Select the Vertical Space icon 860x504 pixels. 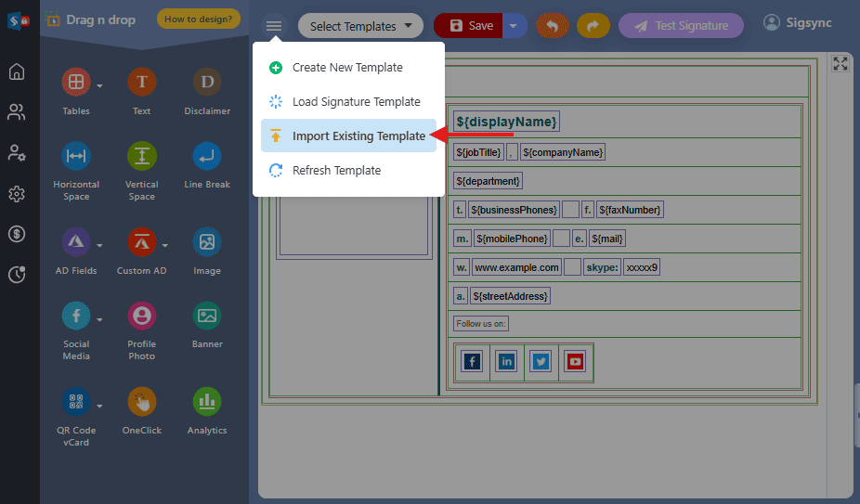(141, 156)
